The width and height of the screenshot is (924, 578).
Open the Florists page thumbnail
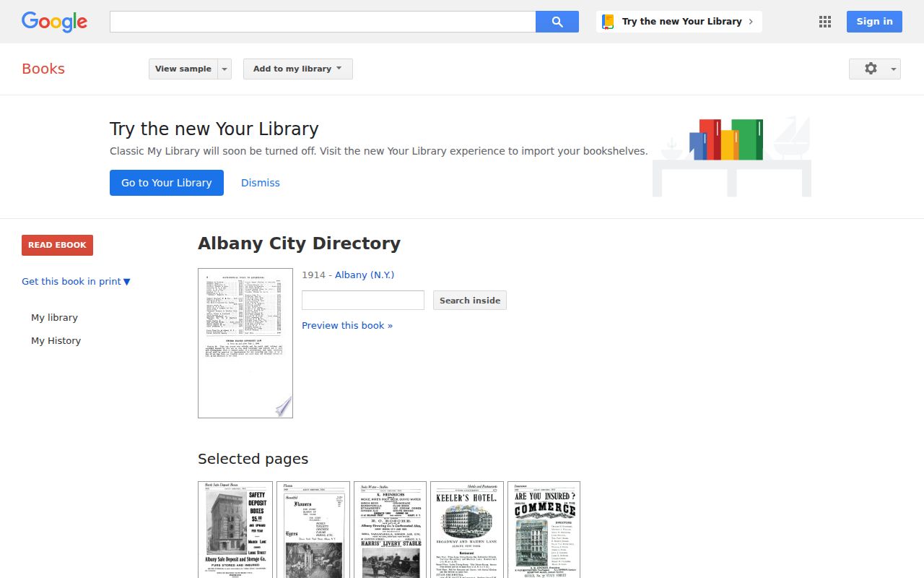tap(313, 530)
